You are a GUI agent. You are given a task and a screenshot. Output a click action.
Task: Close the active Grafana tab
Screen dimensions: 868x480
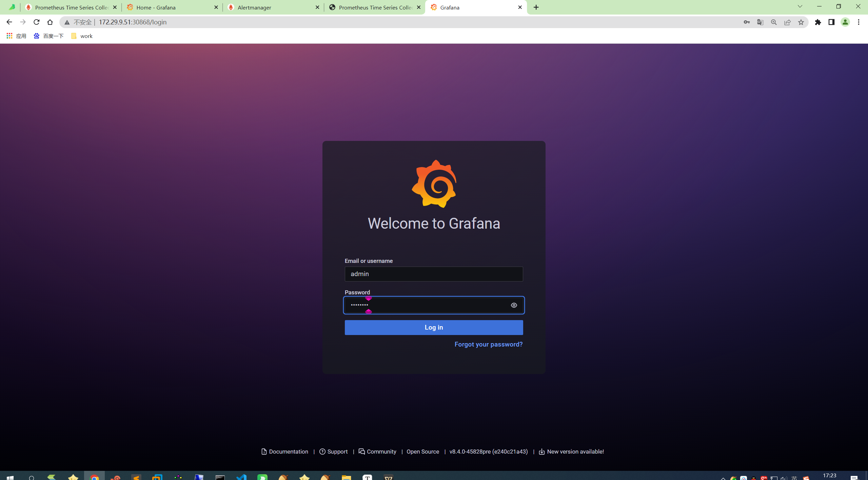tap(520, 7)
